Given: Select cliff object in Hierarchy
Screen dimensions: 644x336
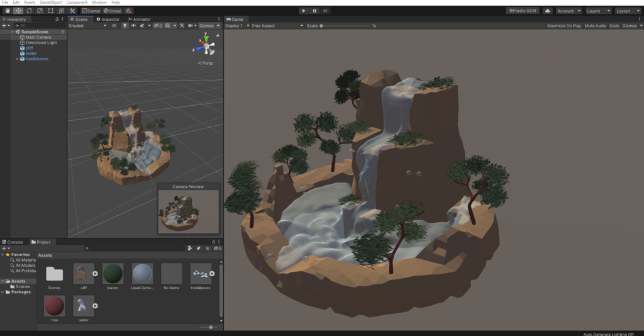Looking at the screenshot, I should (x=26, y=48).
